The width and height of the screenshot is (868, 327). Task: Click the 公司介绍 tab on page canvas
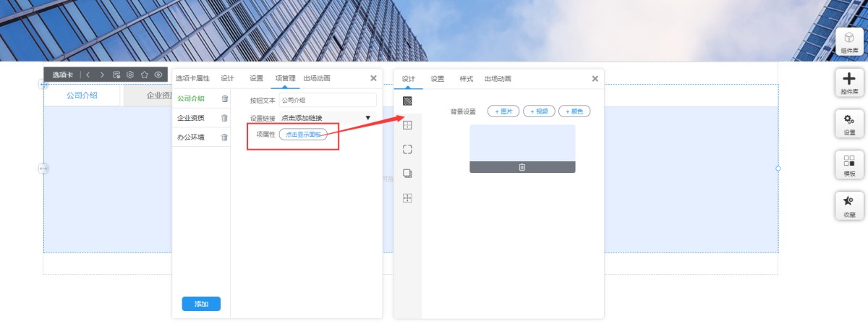coord(82,95)
